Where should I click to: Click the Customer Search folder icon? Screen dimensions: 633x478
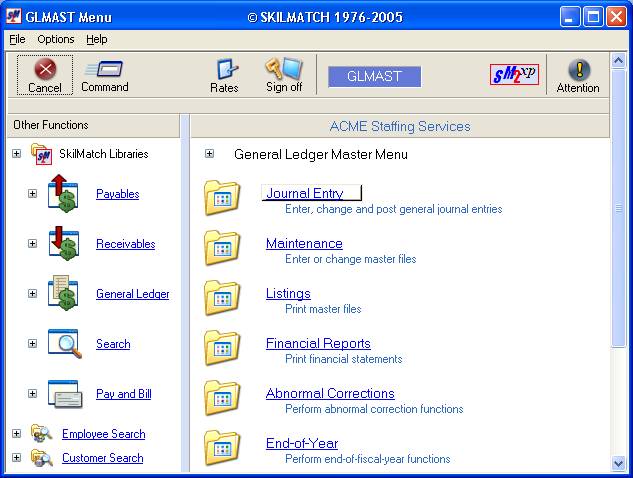(x=42, y=457)
